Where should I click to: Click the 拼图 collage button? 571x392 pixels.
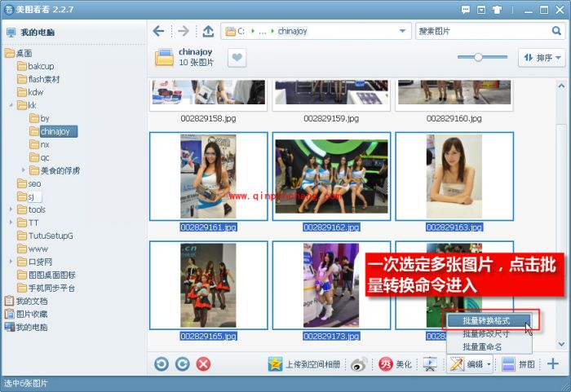tap(518, 364)
